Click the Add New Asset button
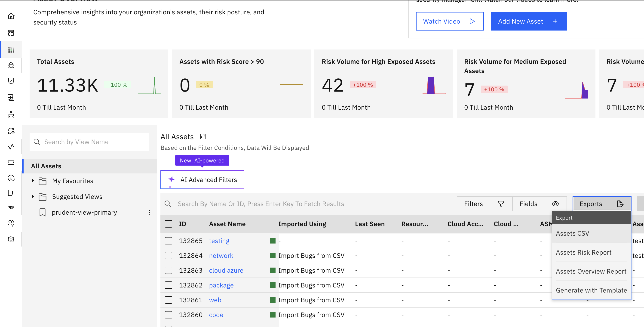644x327 pixels. [x=528, y=22]
